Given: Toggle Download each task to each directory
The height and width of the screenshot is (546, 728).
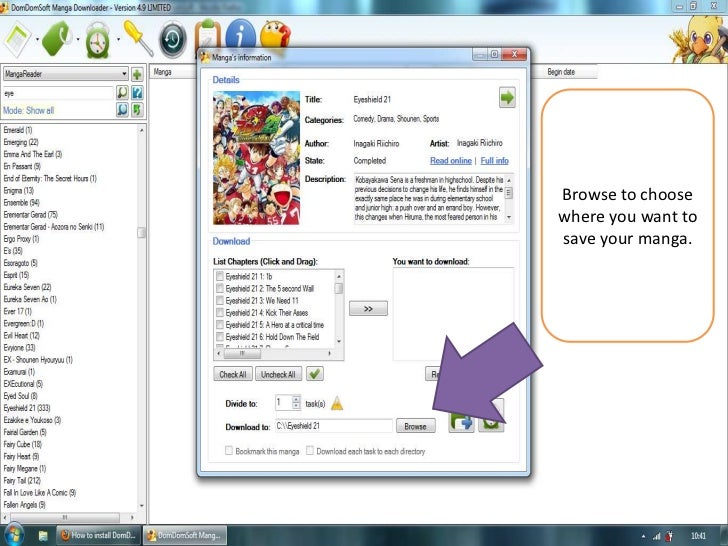Looking at the screenshot, I should coord(310,451).
